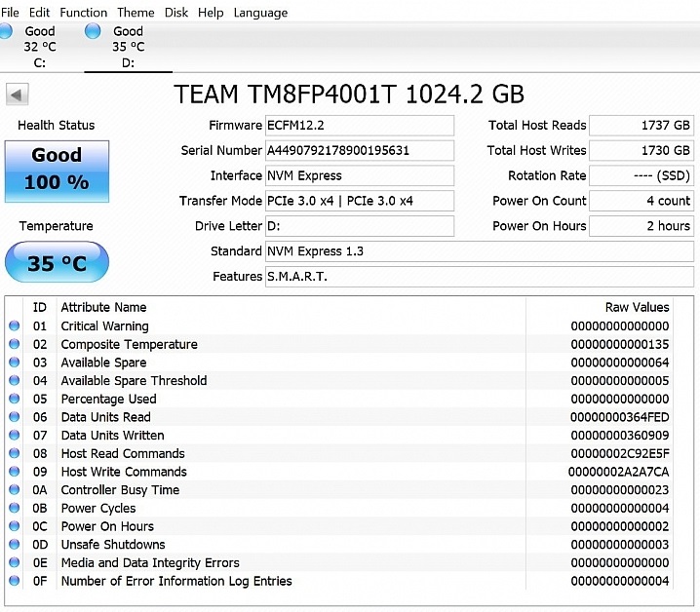The height and width of the screenshot is (612, 700).
Task: Open the Help menu
Action: click(211, 13)
